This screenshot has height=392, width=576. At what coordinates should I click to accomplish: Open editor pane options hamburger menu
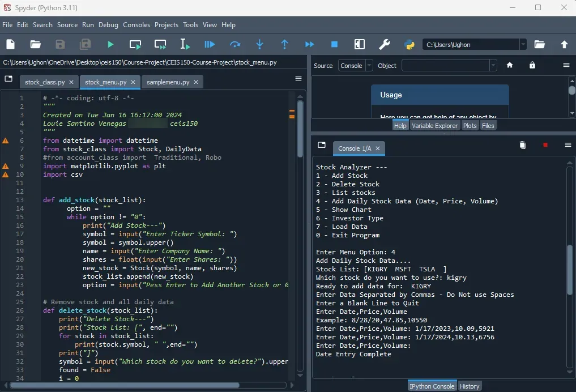coord(298,79)
